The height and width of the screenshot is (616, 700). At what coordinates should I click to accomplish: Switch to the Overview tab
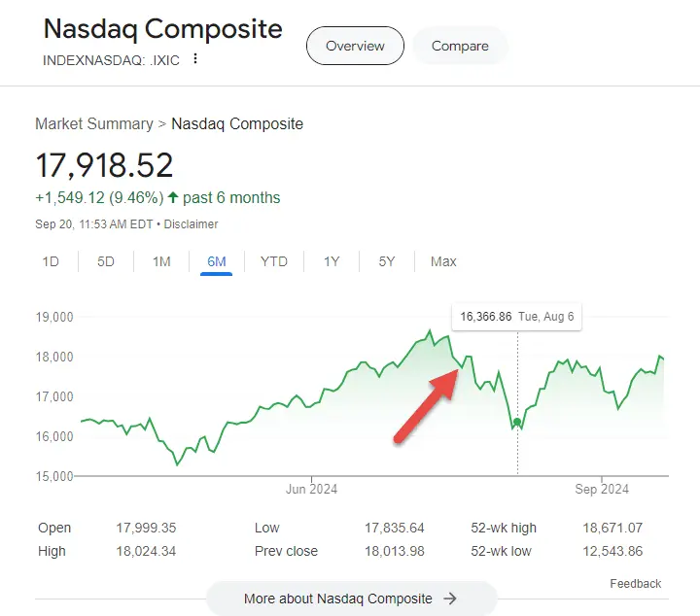click(355, 46)
